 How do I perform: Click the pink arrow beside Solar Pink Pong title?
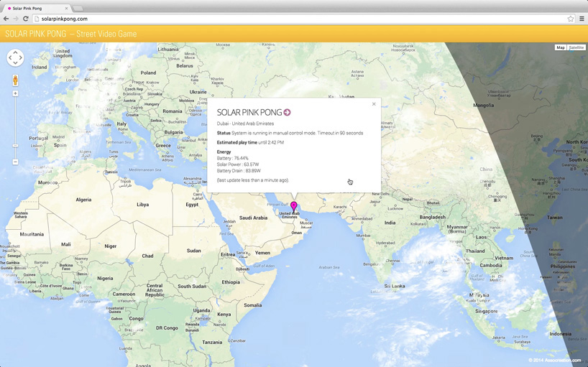[287, 112]
